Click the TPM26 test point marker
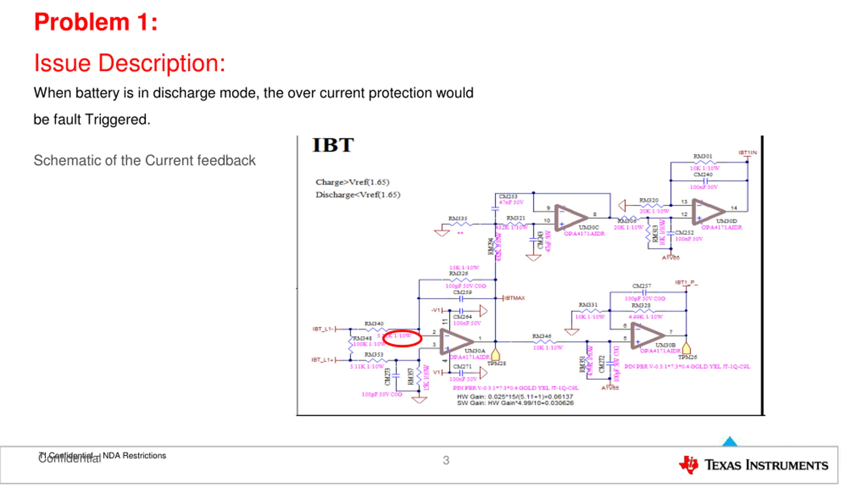The height and width of the screenshot is (488, 868). [x=686, y=348]
